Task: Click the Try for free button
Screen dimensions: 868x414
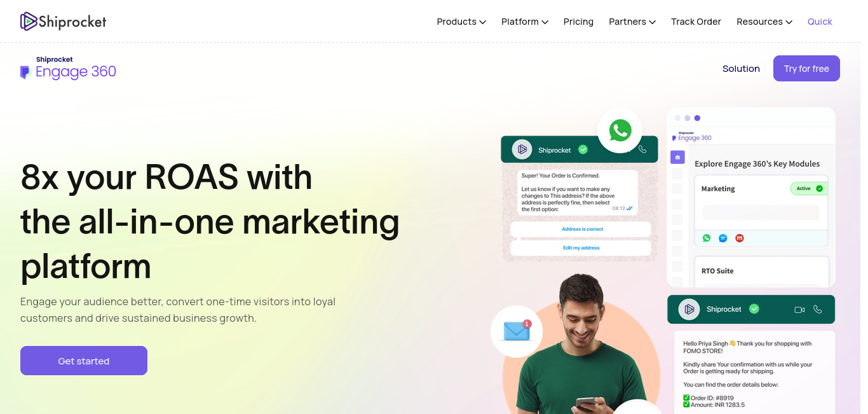Action: 806,69
